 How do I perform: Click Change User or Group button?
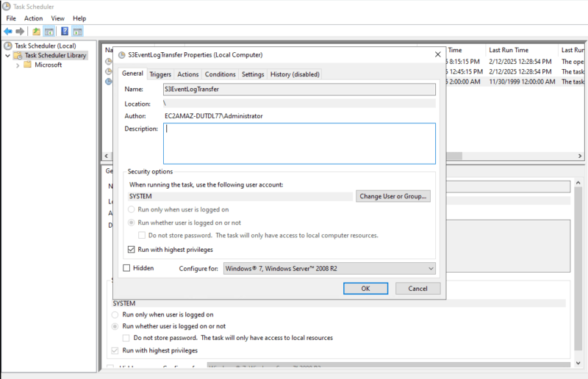click(392, 197)
